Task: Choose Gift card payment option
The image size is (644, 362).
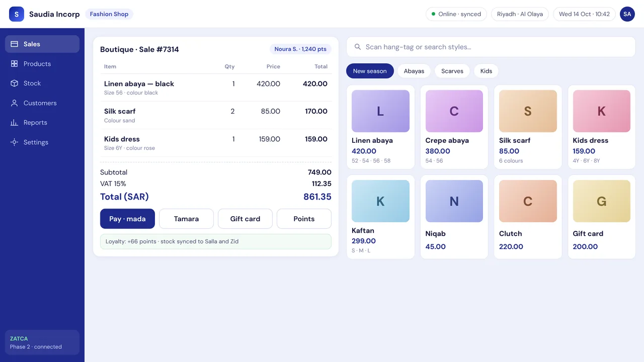Action: 245,219
